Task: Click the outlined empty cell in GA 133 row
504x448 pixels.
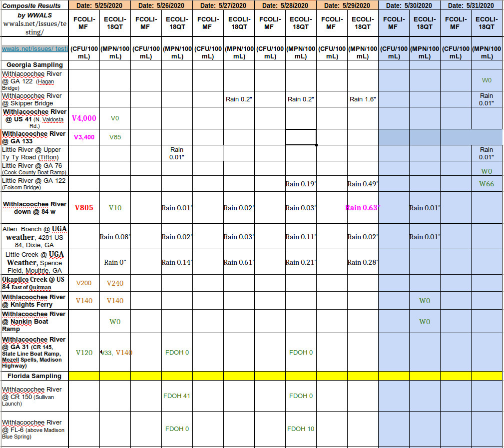Action: pyautogui.click(x=301, y=137)
